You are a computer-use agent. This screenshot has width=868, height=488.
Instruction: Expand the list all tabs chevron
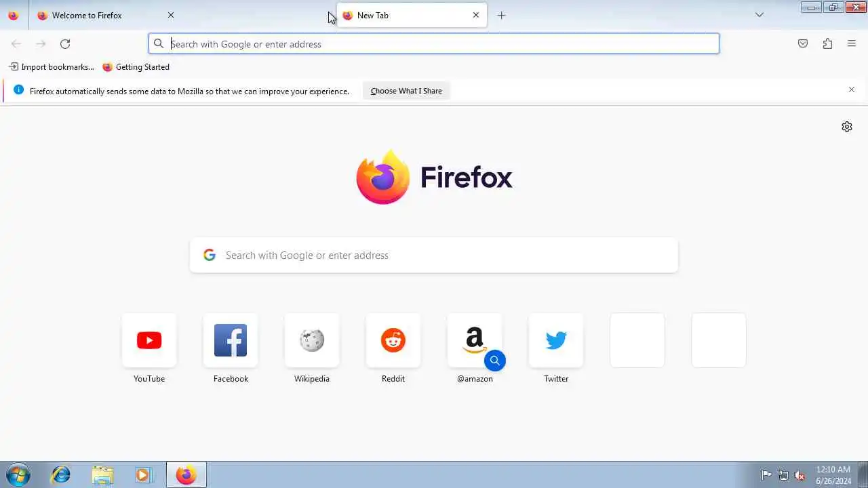[759, 15]
